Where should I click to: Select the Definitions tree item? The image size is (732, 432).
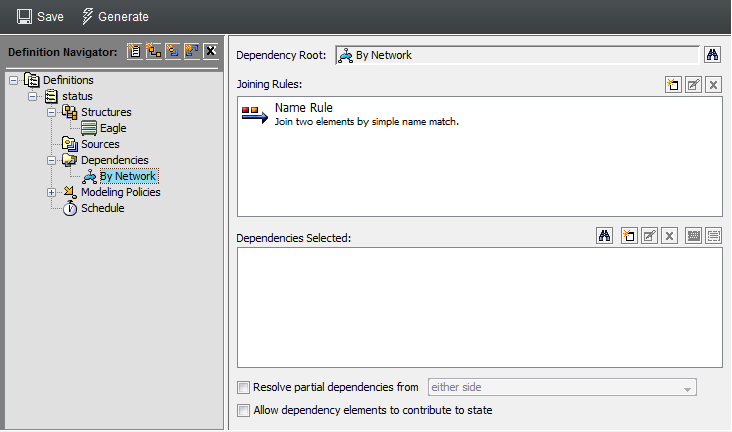(x=68, y=80)
